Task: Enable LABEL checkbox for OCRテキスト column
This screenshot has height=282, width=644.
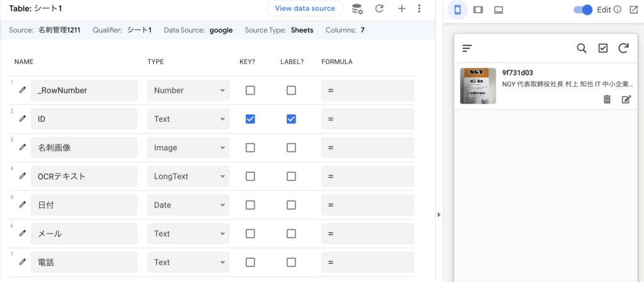Action: point(291,176)
